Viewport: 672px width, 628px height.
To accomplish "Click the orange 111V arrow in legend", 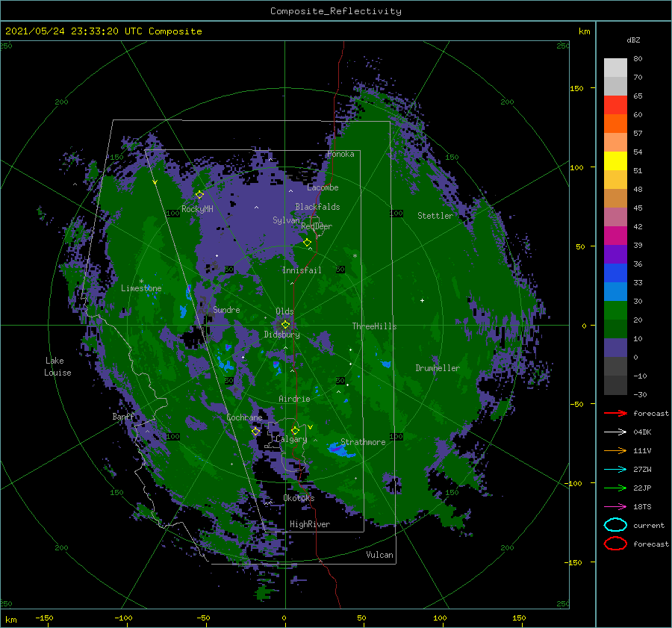I will (x=615, y=450).
